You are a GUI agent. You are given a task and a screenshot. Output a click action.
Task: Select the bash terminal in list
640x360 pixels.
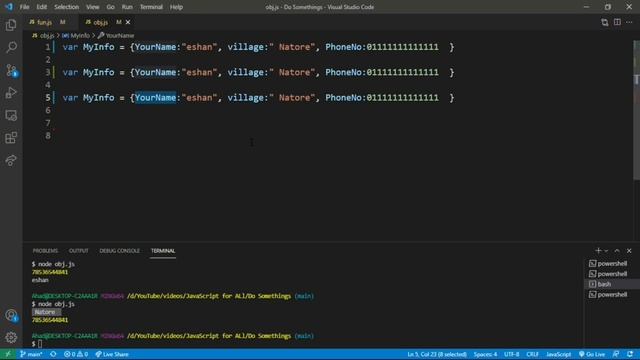coord(611,284)
